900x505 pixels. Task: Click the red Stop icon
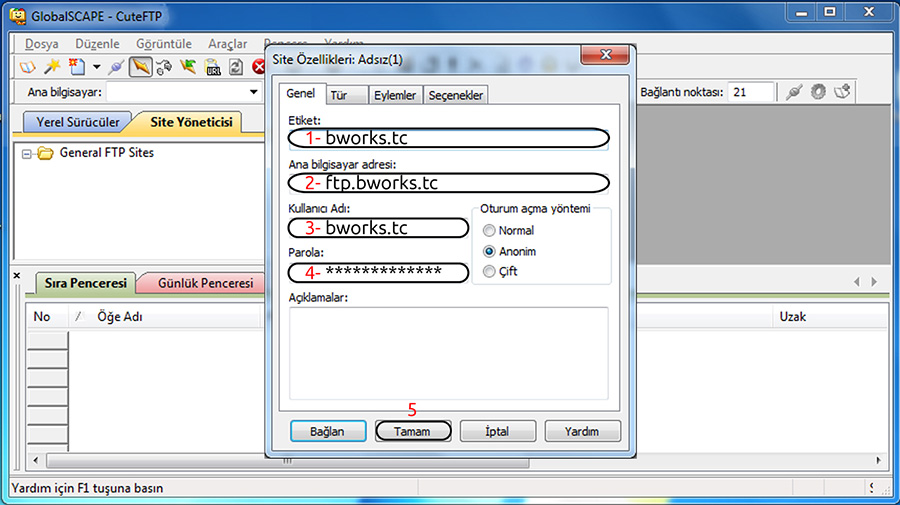(x=259, y=67)
